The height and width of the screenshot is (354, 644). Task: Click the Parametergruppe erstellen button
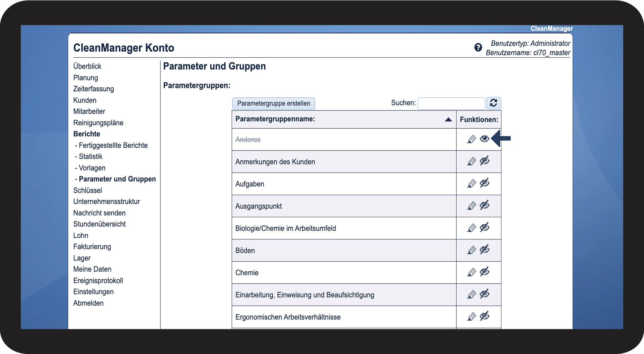[x=274, y=104]
